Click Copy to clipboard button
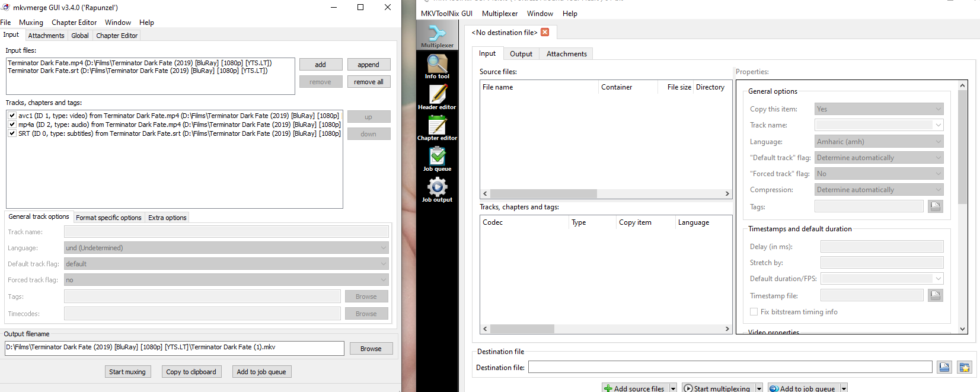The width and height of the screenshot is (980, 392). tap(191, 372)
